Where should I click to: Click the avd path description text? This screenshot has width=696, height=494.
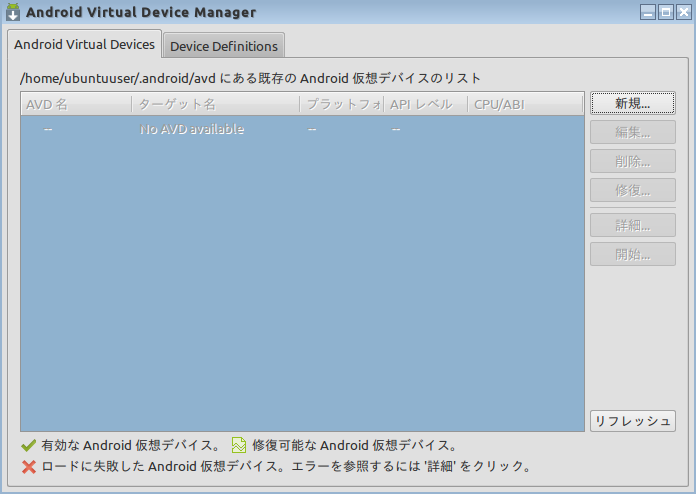[x=250, y=79]
